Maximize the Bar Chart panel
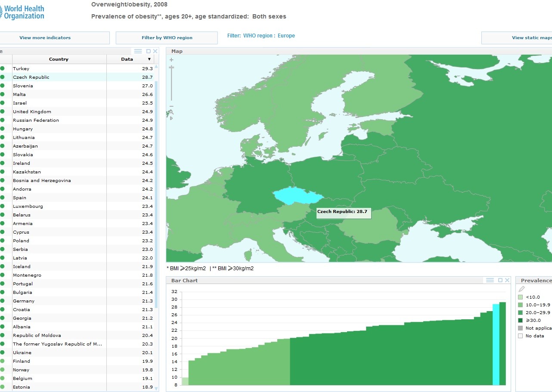 tap(500, 280)
